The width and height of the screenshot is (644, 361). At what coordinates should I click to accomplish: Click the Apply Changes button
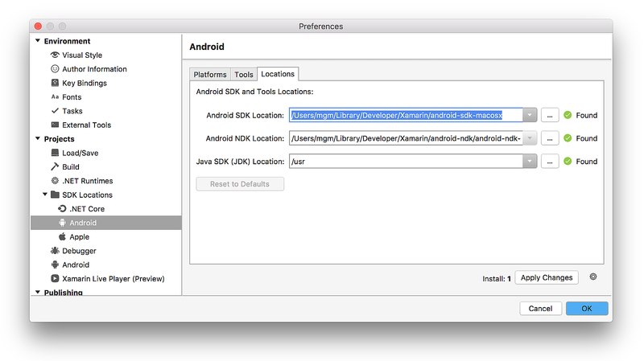point(547,277)
